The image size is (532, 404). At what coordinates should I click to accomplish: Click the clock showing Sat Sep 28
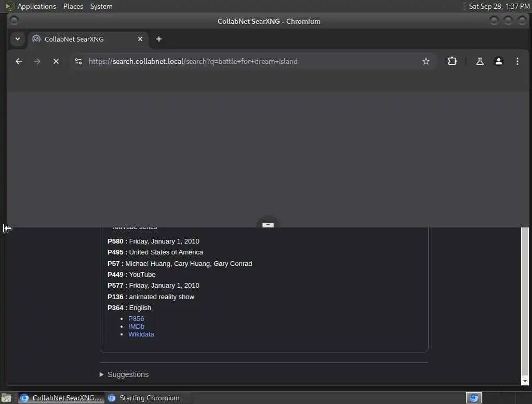tap(499, 6)
